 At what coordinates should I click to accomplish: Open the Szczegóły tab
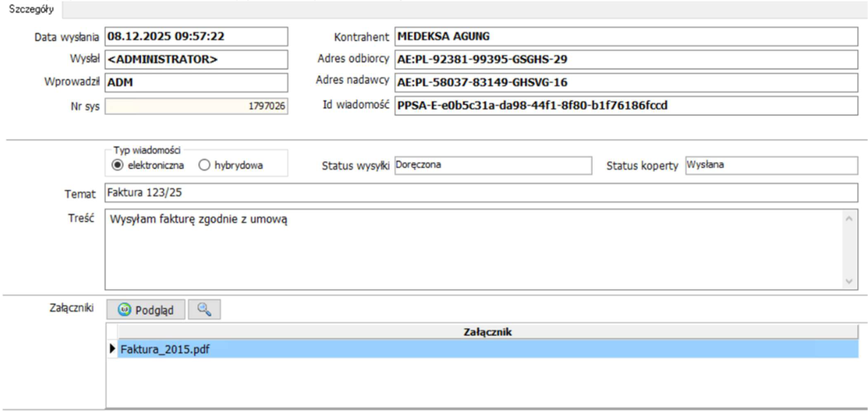[x=31, y=9]
